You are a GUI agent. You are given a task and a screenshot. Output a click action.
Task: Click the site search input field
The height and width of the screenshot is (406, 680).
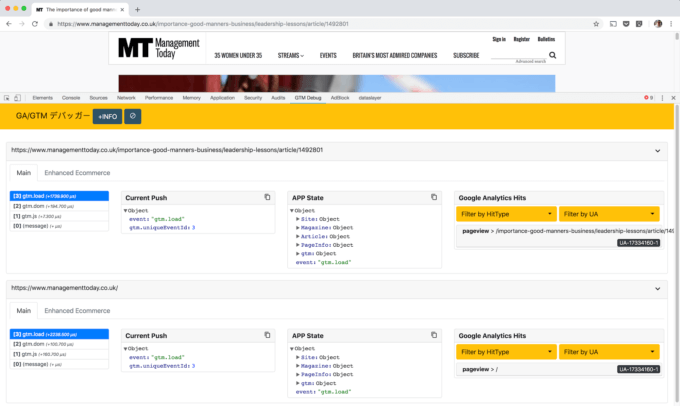point(519,55)
